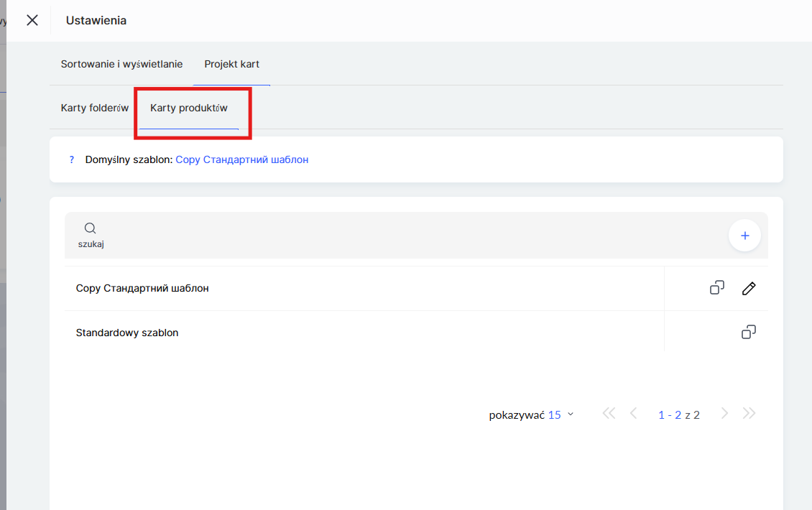Click the question mark help icon
The width and height of the screenshot is (812, 510).
pyautogui.click(x=72, y=159)
